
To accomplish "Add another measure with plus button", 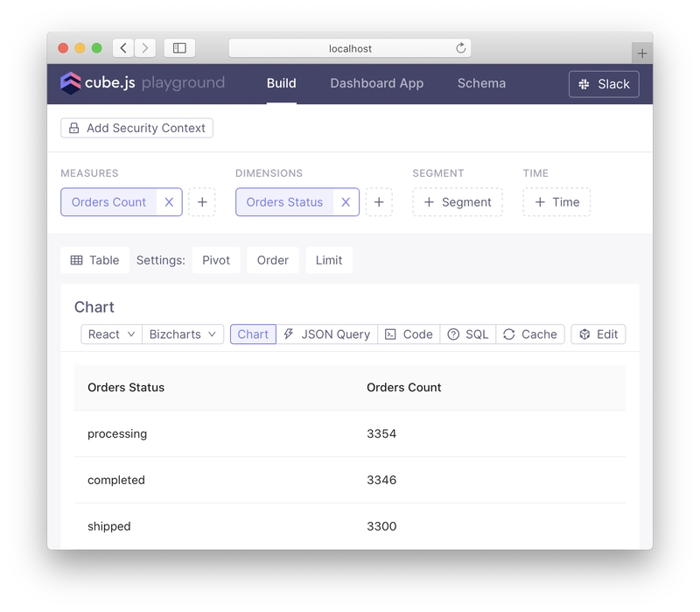I will click(x=202, y=202).
